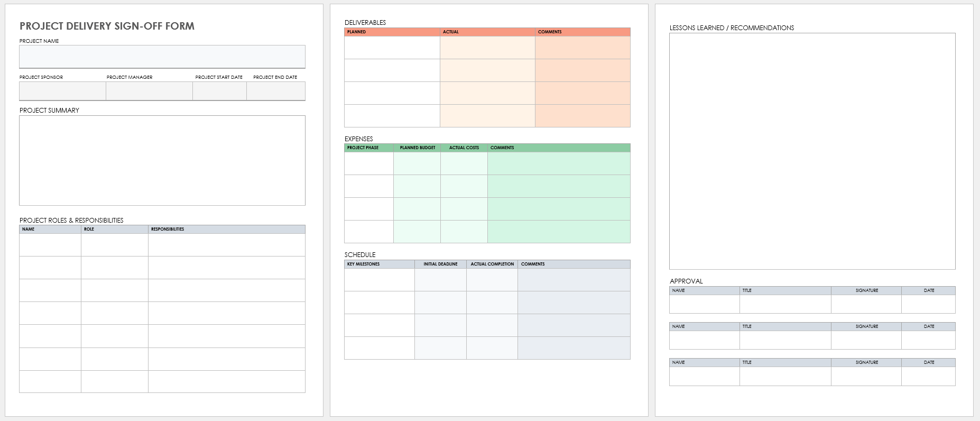980x421 pixels.
Task: Click the Project End Date field
Action: [x=276, y=91]
